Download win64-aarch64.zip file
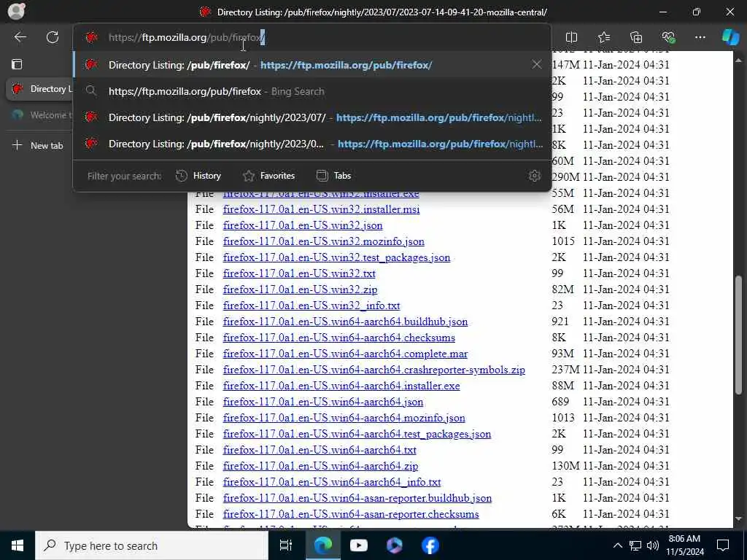 coord(321,466)
